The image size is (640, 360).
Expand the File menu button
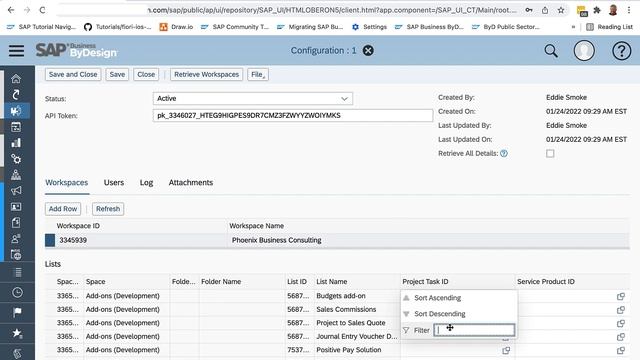click(x=258, y=75)
